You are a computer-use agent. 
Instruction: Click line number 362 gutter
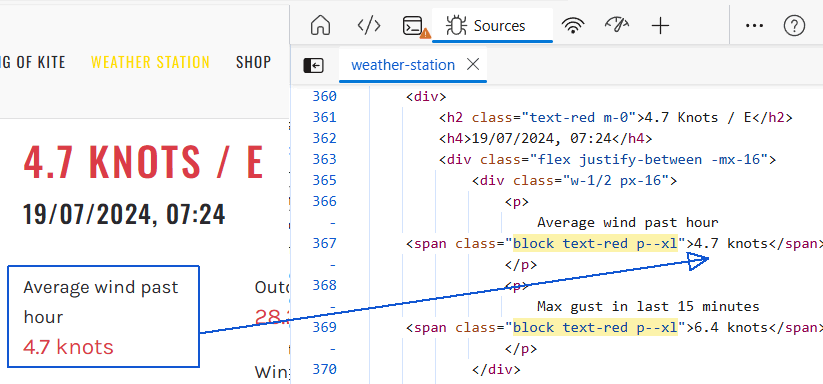pos(324,138)
